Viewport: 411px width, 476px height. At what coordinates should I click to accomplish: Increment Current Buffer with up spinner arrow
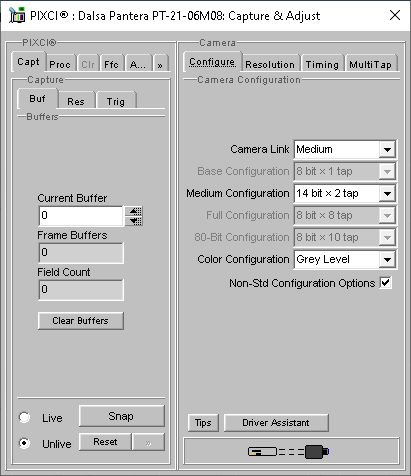(136, 211)
